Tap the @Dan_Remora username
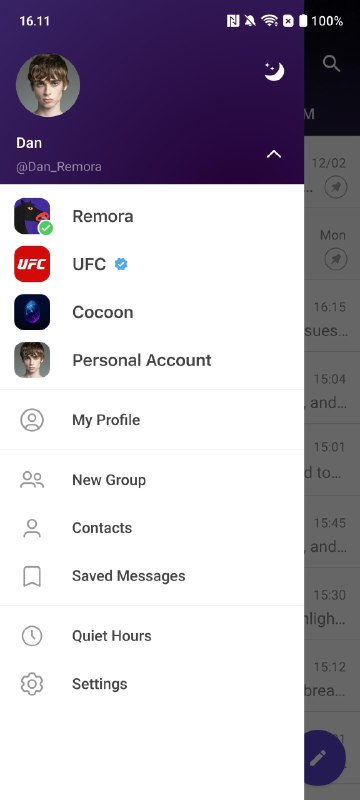Image resolution: width=360 pixels, height=800 pixels. (59, 167)
